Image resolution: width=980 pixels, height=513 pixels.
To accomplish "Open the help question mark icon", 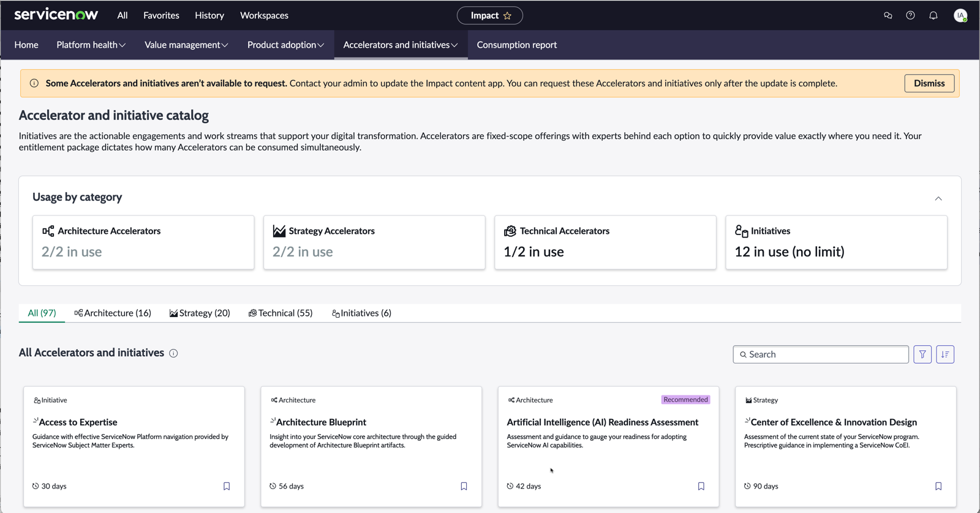I will pos(910,15).
